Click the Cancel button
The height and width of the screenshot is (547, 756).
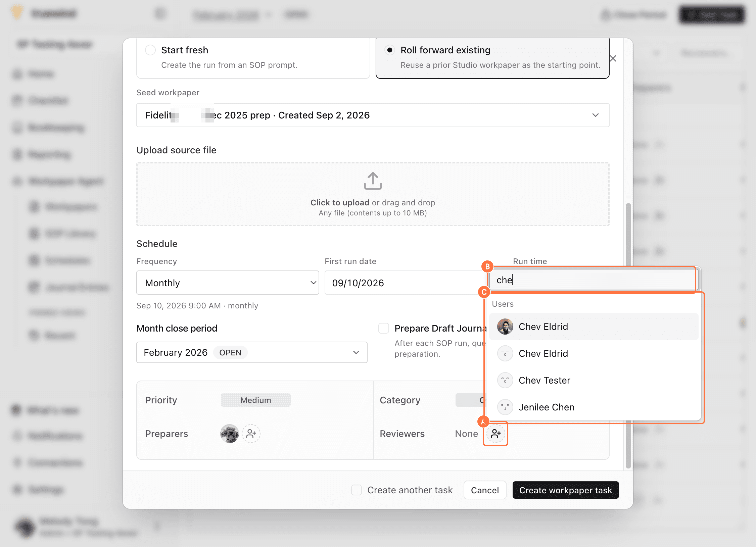[x=485, y=490]
